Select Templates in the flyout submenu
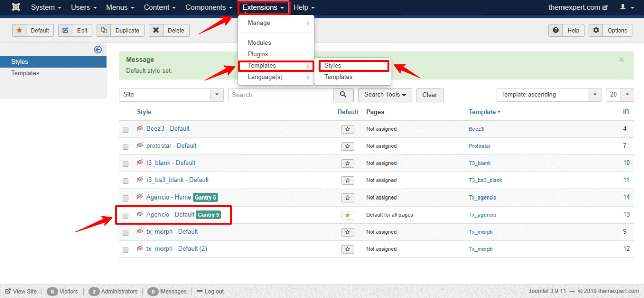644x298 pixels. (x=353, y=77)
